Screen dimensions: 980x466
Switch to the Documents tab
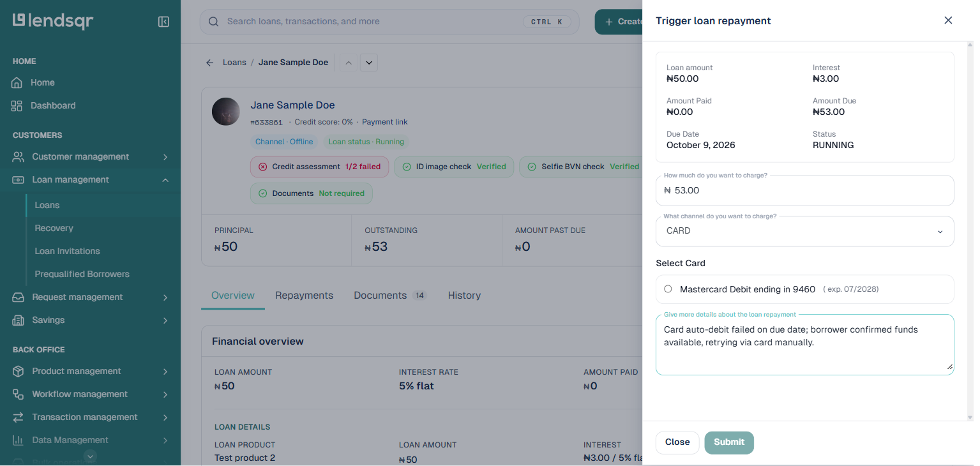point(390,296)
